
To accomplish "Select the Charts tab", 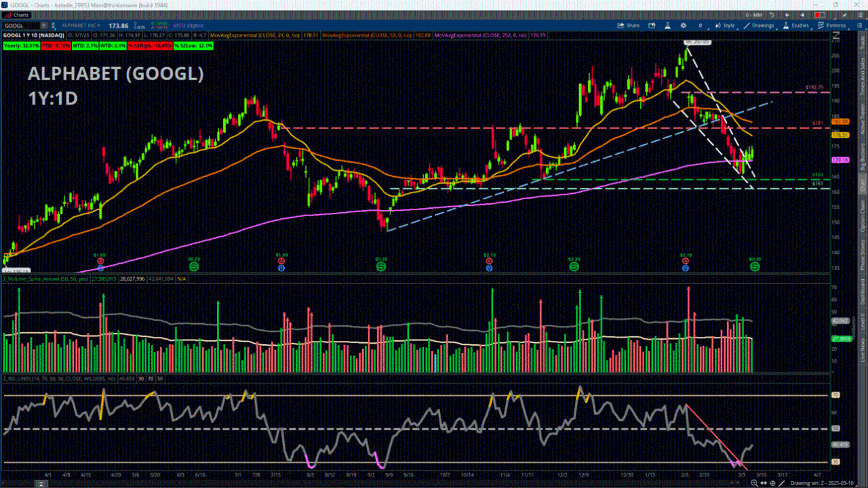I will [17, 14].
